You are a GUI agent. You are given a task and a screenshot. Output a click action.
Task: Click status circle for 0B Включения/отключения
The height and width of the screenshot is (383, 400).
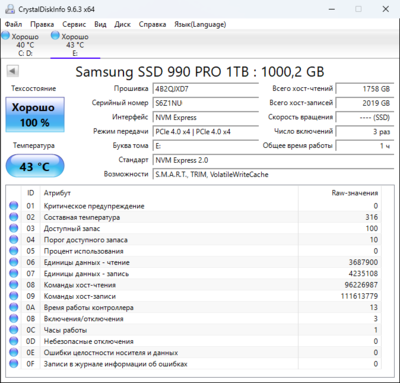coord(14,319)
